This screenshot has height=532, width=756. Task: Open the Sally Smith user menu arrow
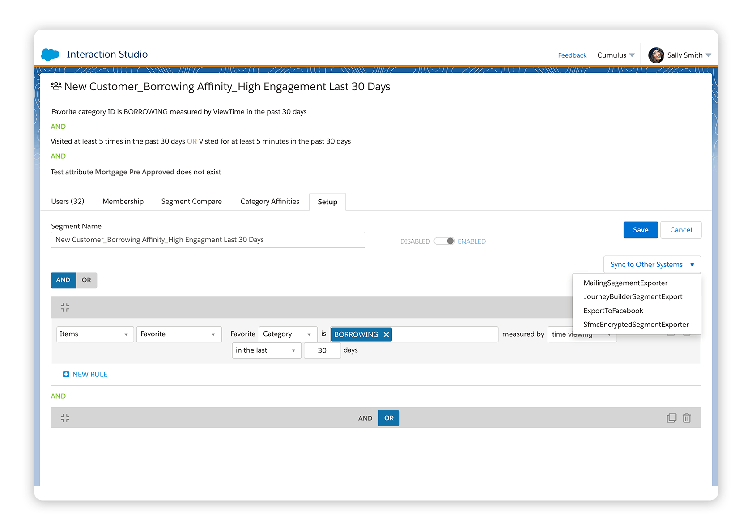coord(709,55)
